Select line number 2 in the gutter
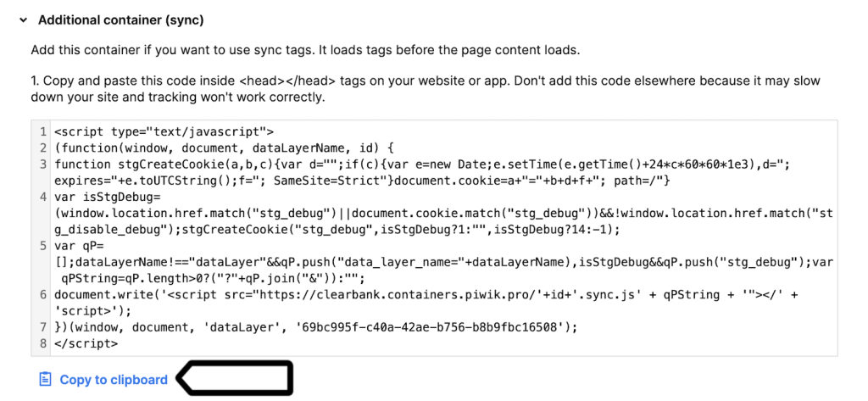868x401 pixels. pos(42,148)
